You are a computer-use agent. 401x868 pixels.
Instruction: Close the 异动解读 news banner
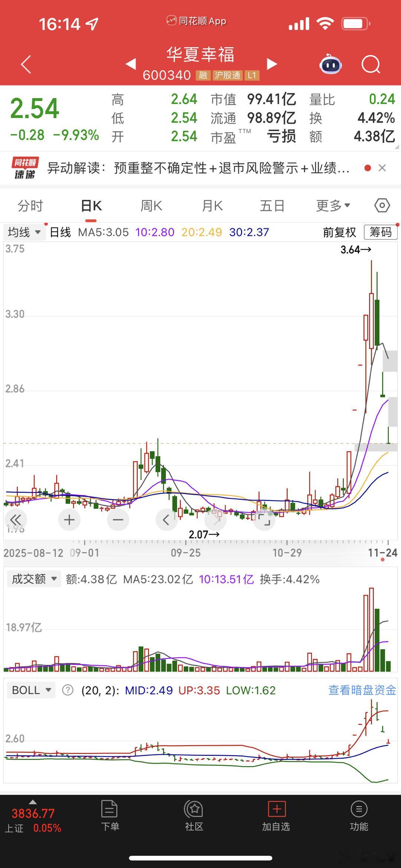click(x=382, y=168)
